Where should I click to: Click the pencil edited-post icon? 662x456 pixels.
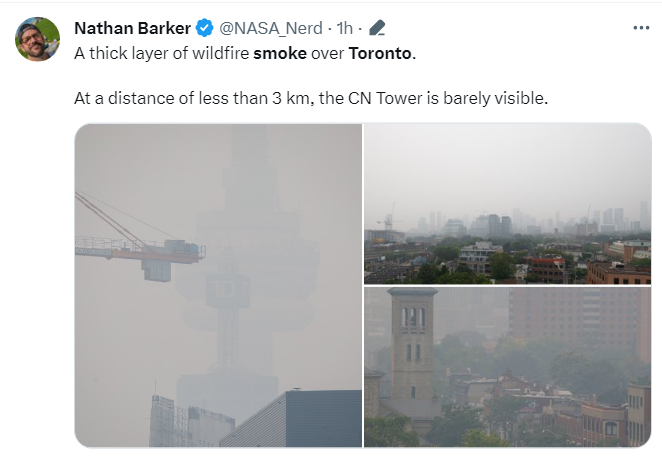[377, 28]
